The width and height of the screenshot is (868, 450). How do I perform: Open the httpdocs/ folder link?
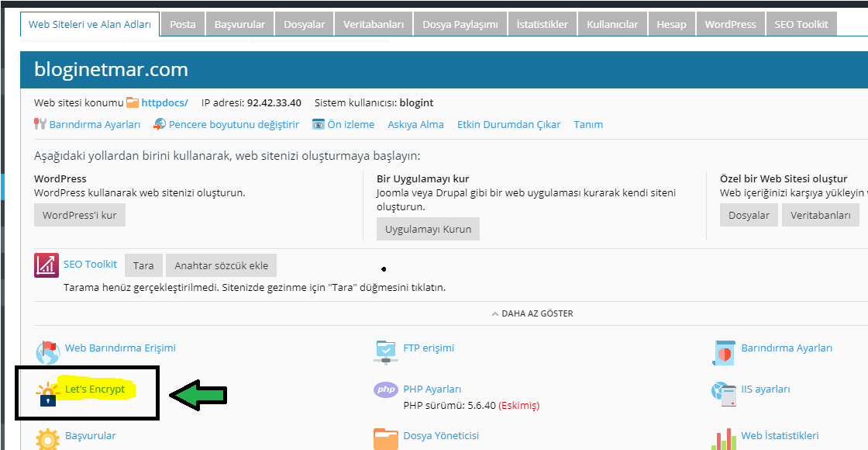[165, 102]
